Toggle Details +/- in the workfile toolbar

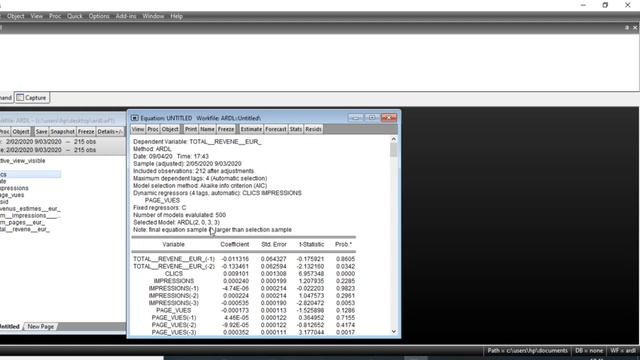[x=109, y=132]
